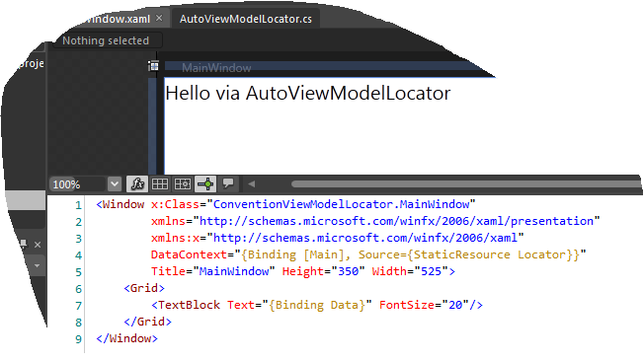Screen dimensions: 644x362
Task: Close the left side panel
Action: (38, 245)
